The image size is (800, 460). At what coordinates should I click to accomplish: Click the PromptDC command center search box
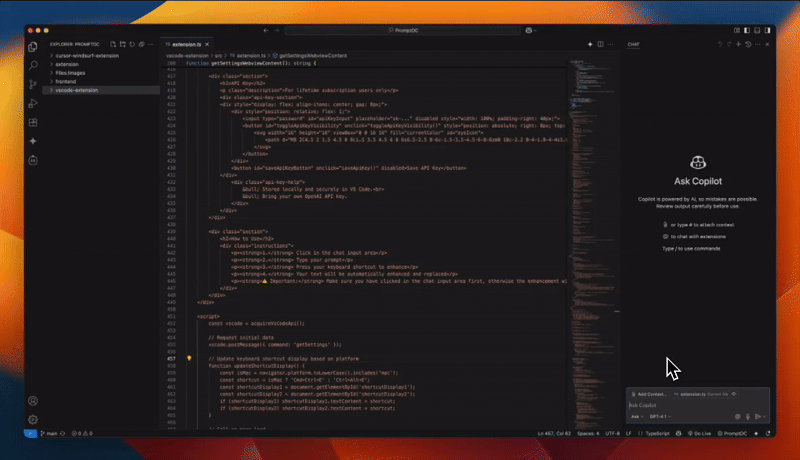click(403, 31)
